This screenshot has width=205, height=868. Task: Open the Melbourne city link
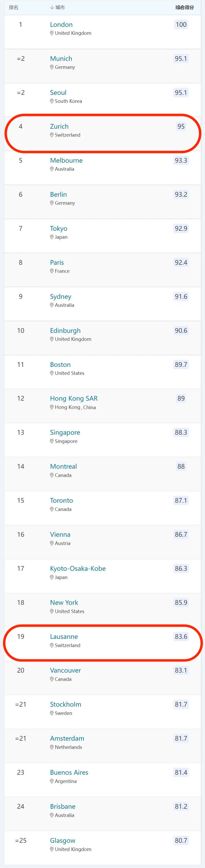point(67,160)
